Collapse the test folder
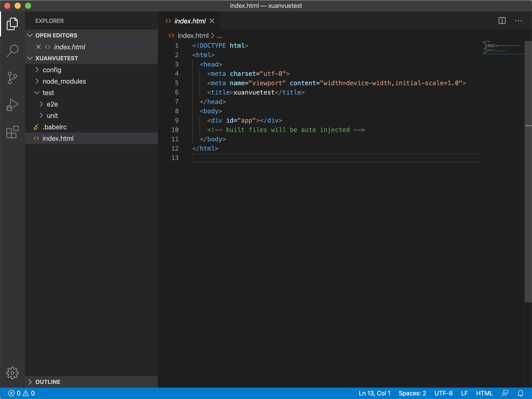The image size is (532, 399). pyautogui.click(x=48, y=93)
